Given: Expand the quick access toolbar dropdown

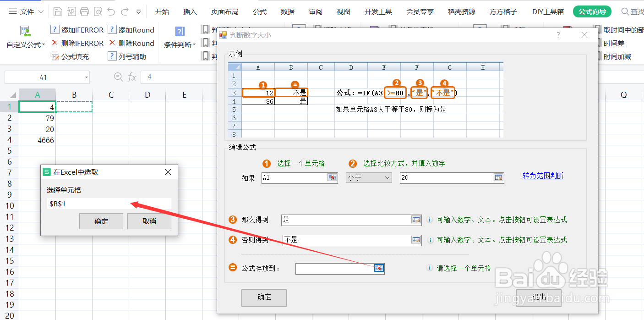Looking at the screenshot, I should pos(139,11).
